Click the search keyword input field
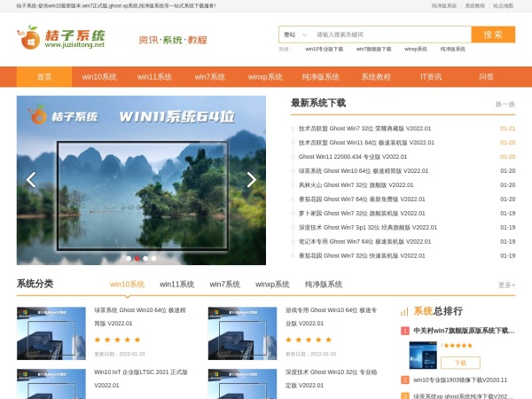Screen dimensions: 532x399 pyautogui.click(x=392, y=35)
